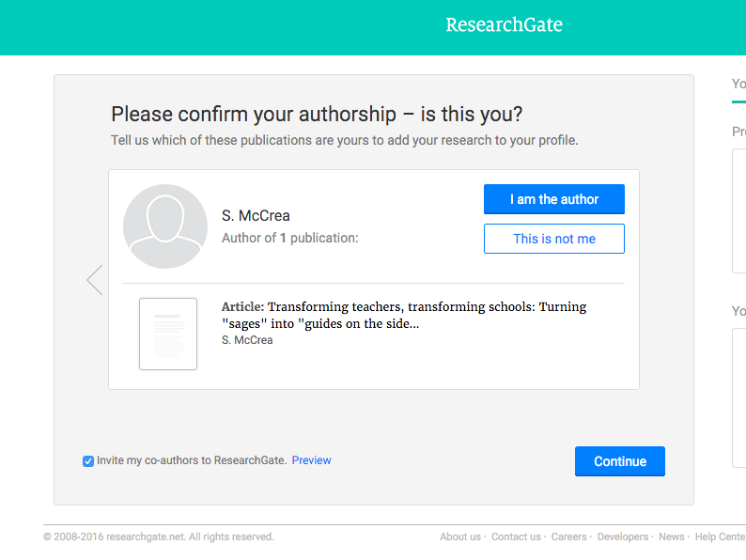Open News footer link
Screen dimensions: 746x560
coord(671,537)
